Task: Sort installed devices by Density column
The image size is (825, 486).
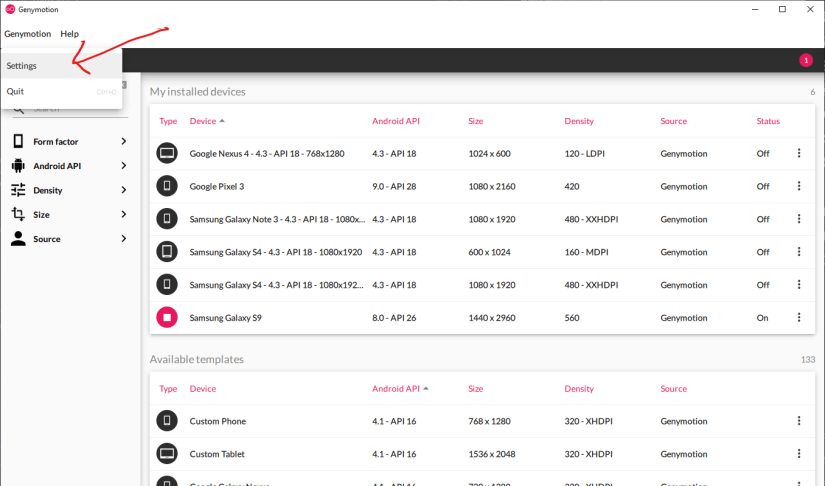Action: tap(579, 121)
